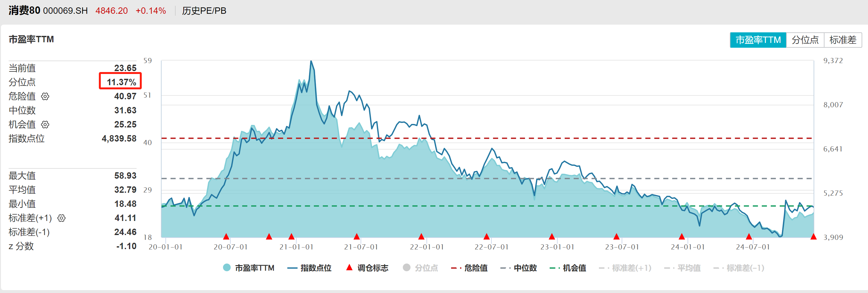The width and height of the screenshot is (868, 293).
Task: Click the red triangle marker near 22-01-01
Action: pyautogui.click(x=421, y=236)
